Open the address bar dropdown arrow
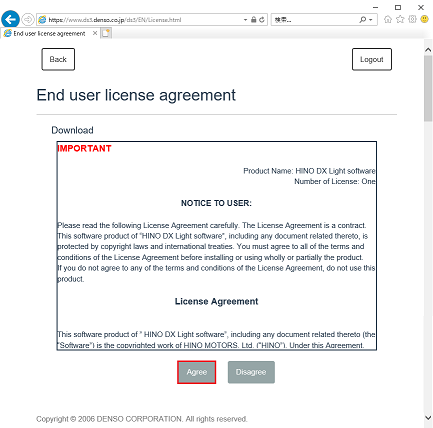 pyautogui.click(x=245, y=20)
